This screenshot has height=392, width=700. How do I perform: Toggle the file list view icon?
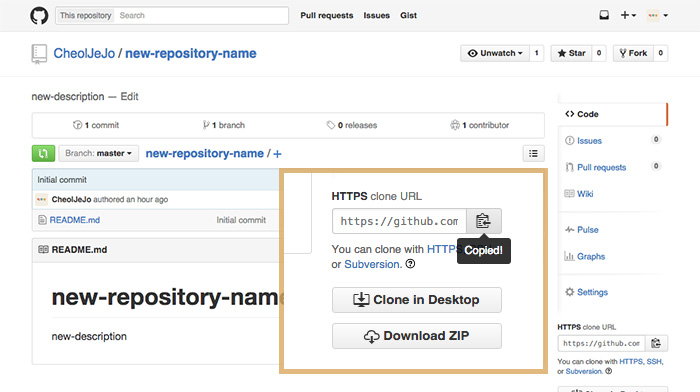[x=533, y=154]
